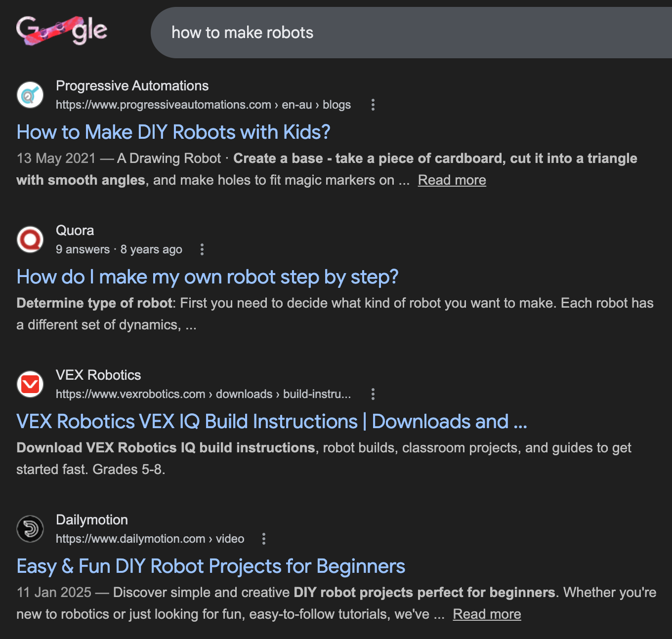
Task: Open three-dot menu for Quora result
Action: click(x=202, y=249)
